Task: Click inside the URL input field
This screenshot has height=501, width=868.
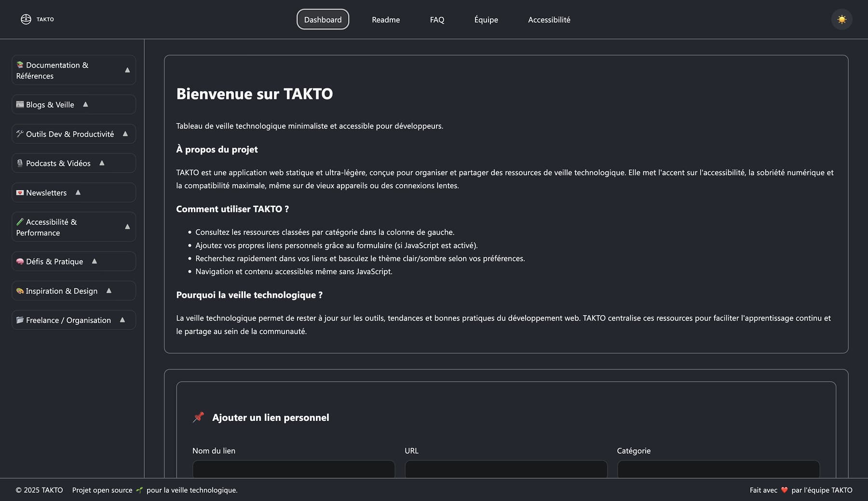Action: point(505,471)
